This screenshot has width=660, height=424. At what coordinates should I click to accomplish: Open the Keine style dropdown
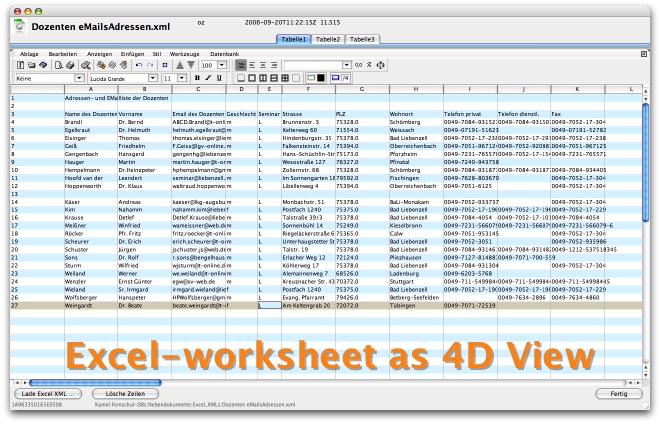coord(79,78)
